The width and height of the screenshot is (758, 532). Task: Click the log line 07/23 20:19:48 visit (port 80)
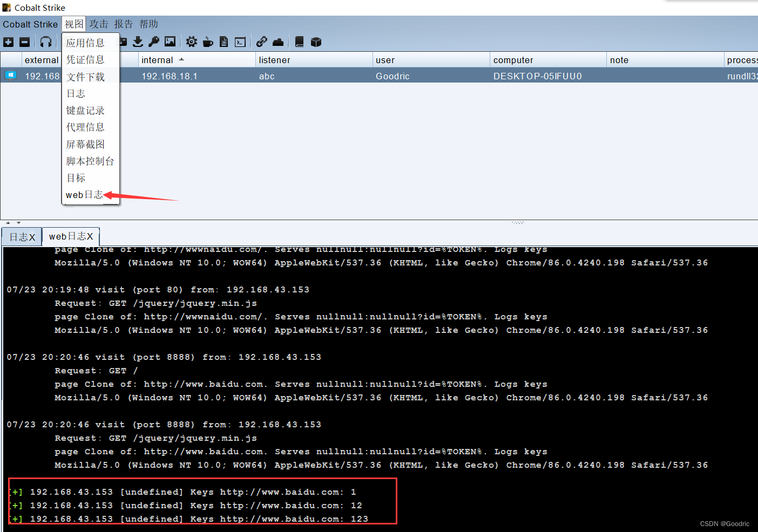[x=158, y=290]
